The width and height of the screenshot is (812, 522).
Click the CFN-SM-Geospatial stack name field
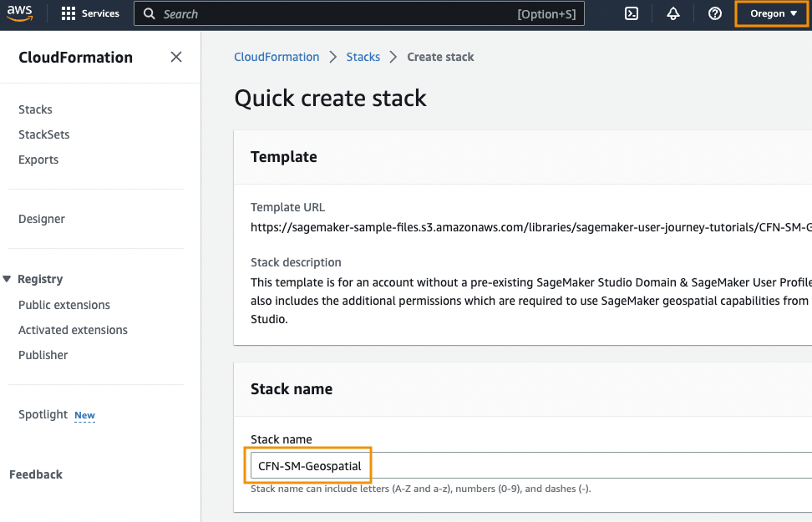(309, 465)
